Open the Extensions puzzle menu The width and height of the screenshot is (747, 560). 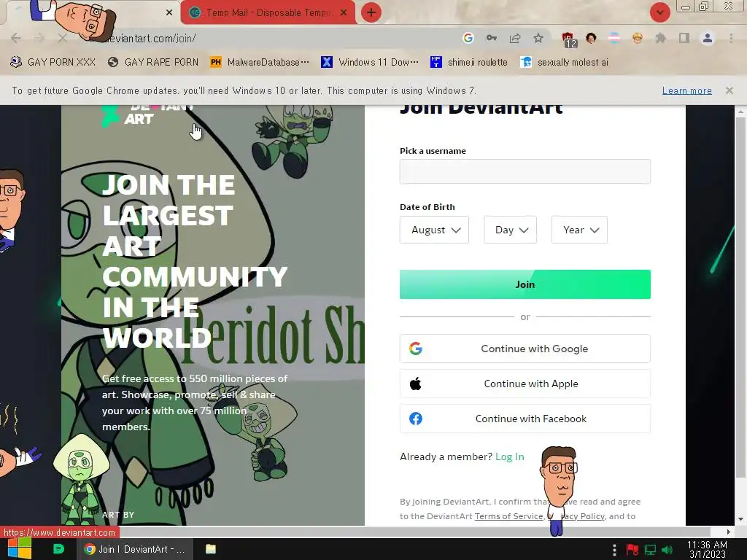tap(660, 38)
